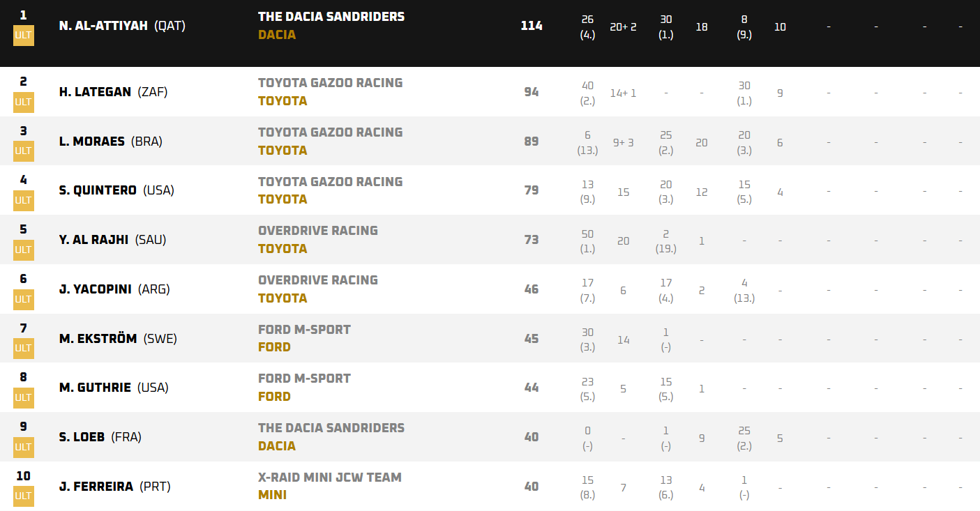Image resolution: width=980 pixels, height=511 pixels.
Task: Click FORD M-SPORT in Ekström row
Action: coord(304,330)
